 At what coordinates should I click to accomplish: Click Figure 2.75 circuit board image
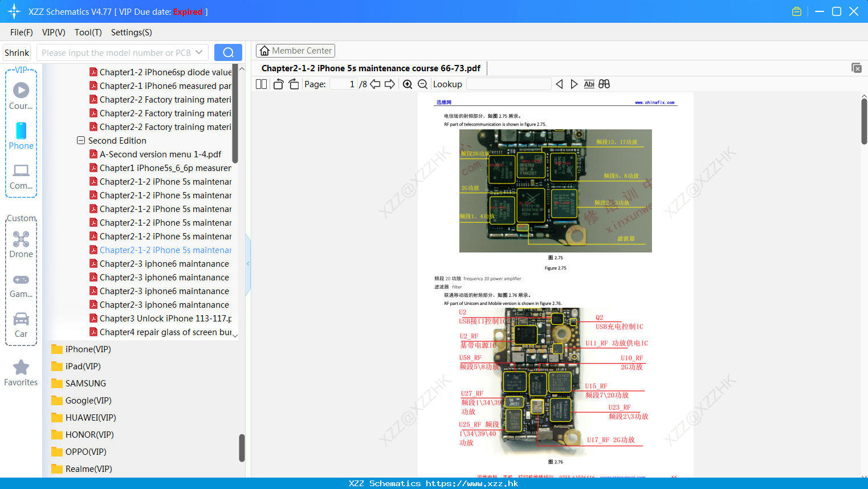556,191
